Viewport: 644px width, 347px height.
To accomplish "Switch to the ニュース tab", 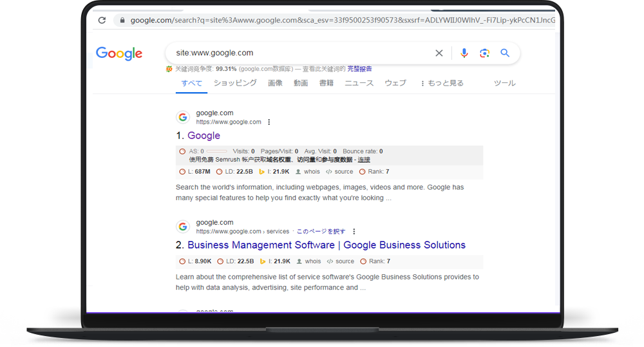I will tap(359, 83).
